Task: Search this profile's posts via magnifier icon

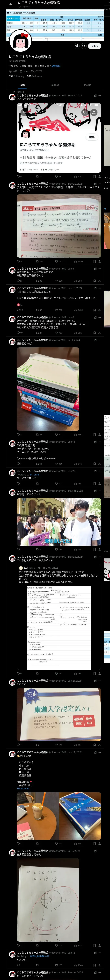Action: 84,46
